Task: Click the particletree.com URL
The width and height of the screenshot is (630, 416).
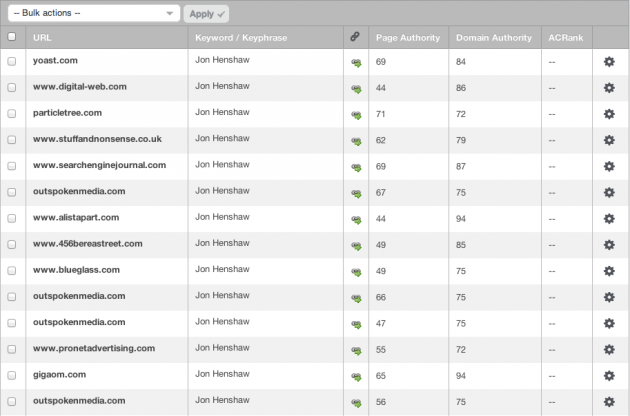Action: coord(67,113)
